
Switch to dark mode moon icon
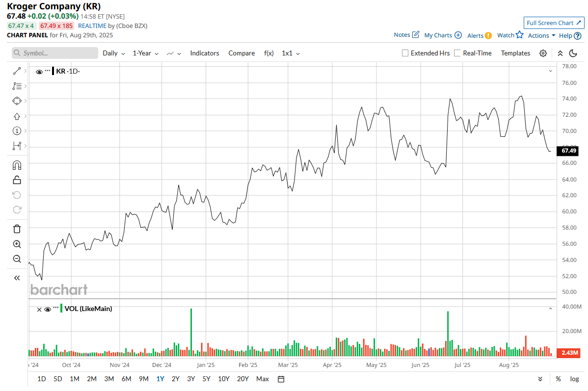pyautogui.click(x=573, y=53)
